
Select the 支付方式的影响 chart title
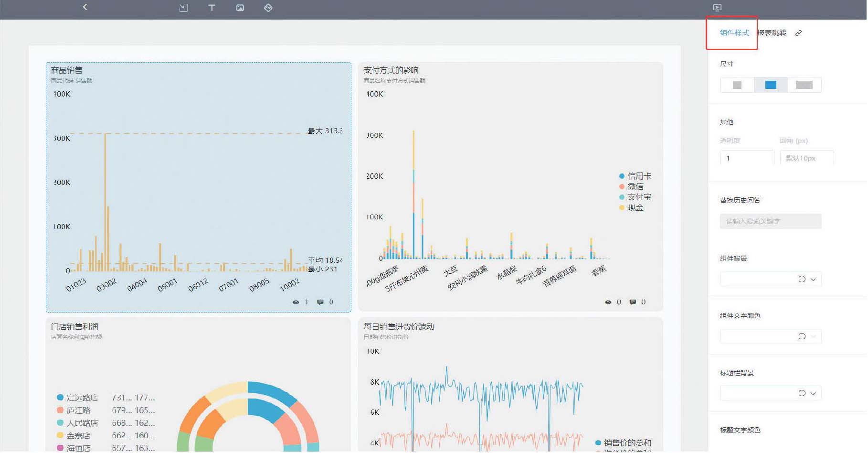click(x=391, y=70)
